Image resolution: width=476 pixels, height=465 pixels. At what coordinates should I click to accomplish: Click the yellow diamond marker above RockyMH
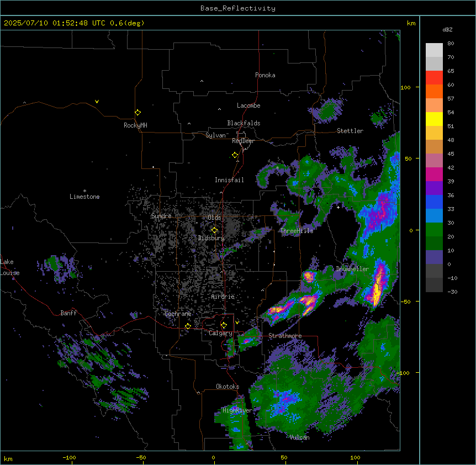138,112
